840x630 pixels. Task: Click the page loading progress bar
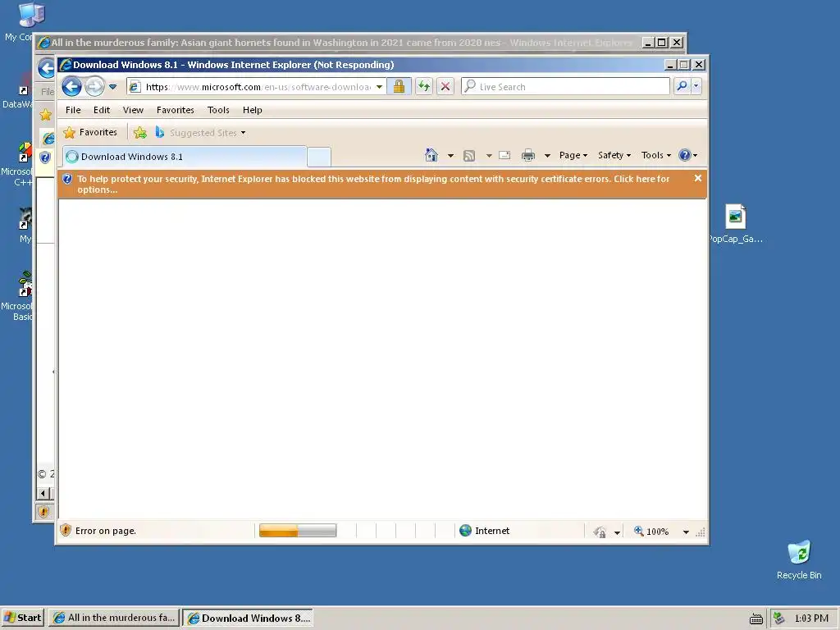(297, 531)
